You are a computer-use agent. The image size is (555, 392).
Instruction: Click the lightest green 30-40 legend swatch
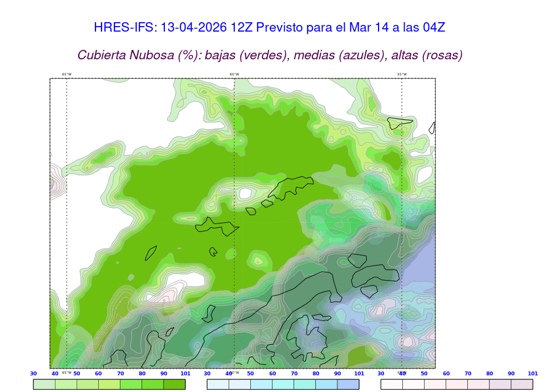44,384
